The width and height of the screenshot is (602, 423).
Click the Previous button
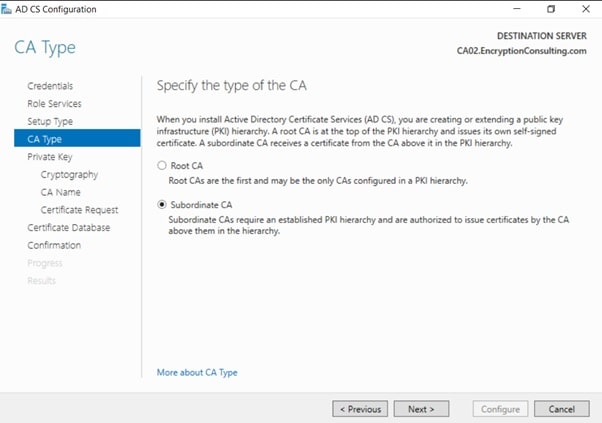(x=360, y=409)
